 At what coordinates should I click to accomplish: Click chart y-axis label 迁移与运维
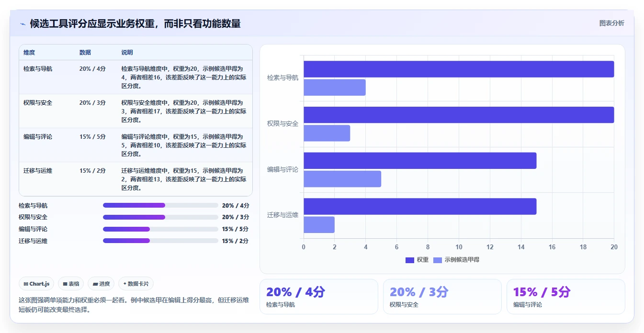(x=282, y=215)
